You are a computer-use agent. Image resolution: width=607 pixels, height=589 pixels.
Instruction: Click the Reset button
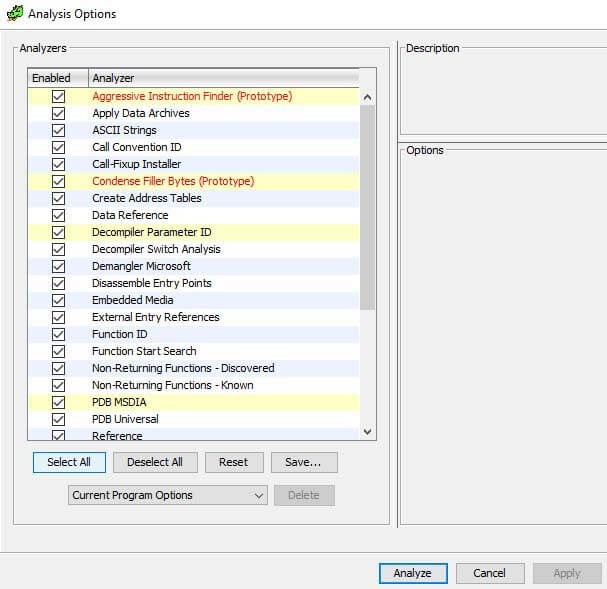(233, 463)
